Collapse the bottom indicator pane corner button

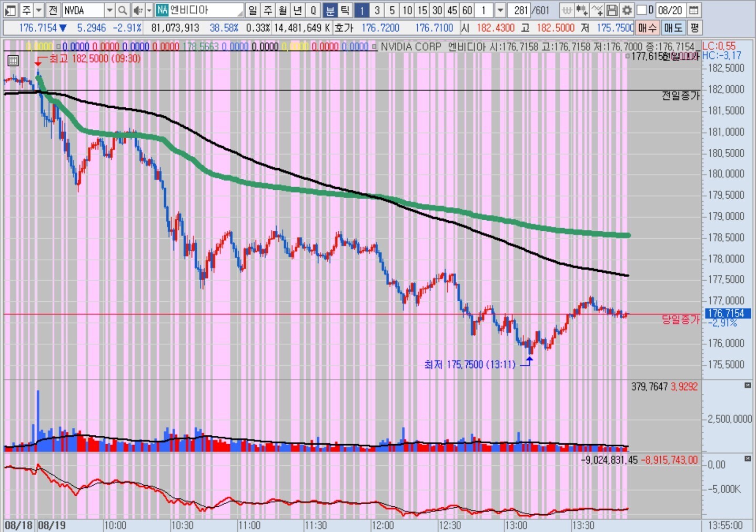[x=748, y=459]
